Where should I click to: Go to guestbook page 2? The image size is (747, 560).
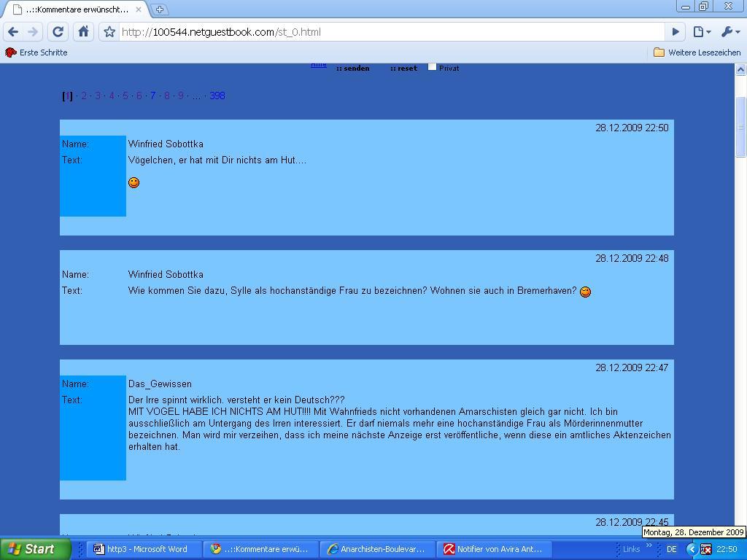coord(84,96)
